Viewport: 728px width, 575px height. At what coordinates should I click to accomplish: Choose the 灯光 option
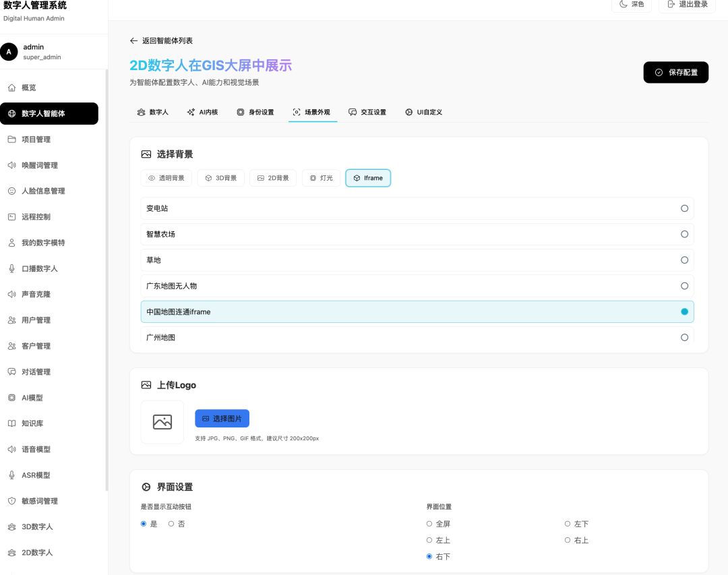click(322, 179)
